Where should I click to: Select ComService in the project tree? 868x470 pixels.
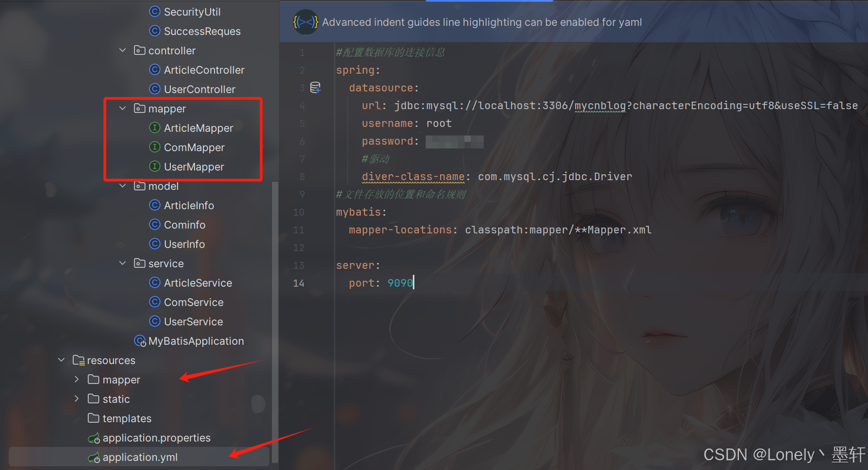(193, 302)
